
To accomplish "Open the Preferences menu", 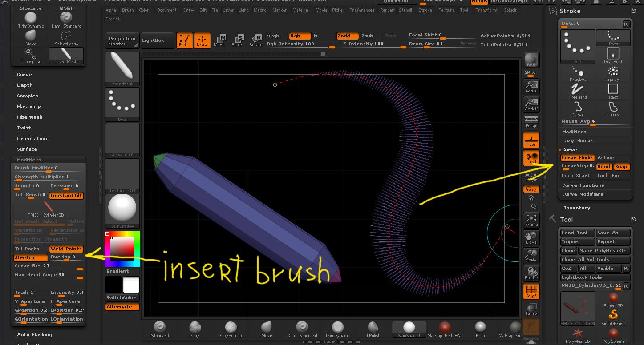I will click(362, 10).
